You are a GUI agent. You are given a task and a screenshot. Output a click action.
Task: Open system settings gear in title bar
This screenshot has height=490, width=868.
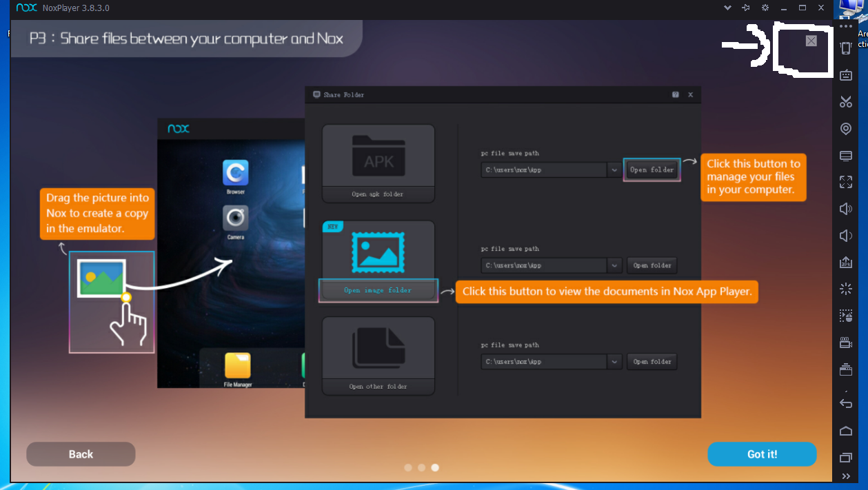[765, 8]
